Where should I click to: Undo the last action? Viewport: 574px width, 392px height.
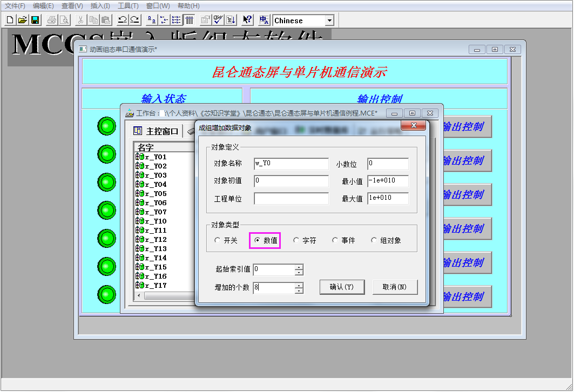tap(124, 19)
